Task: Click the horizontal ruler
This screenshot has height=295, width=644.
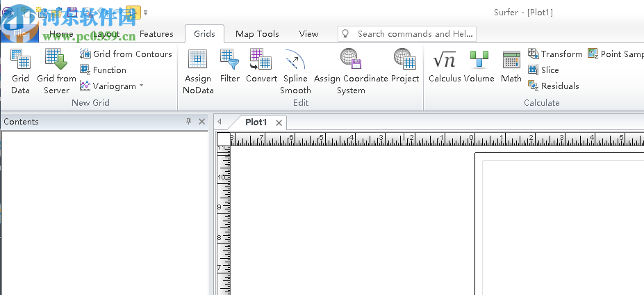Action: (x=437, y=139)
